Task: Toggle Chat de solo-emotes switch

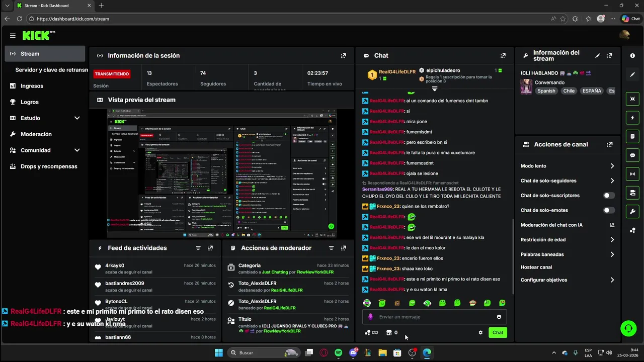Action: coord(609,210)
